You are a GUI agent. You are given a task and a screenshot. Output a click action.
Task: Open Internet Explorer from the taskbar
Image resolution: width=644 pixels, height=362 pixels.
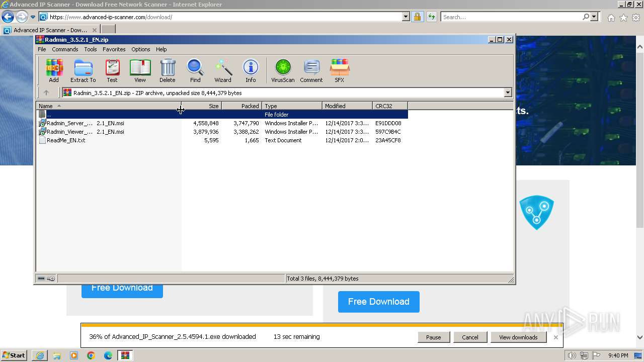(x=40, y=355)
